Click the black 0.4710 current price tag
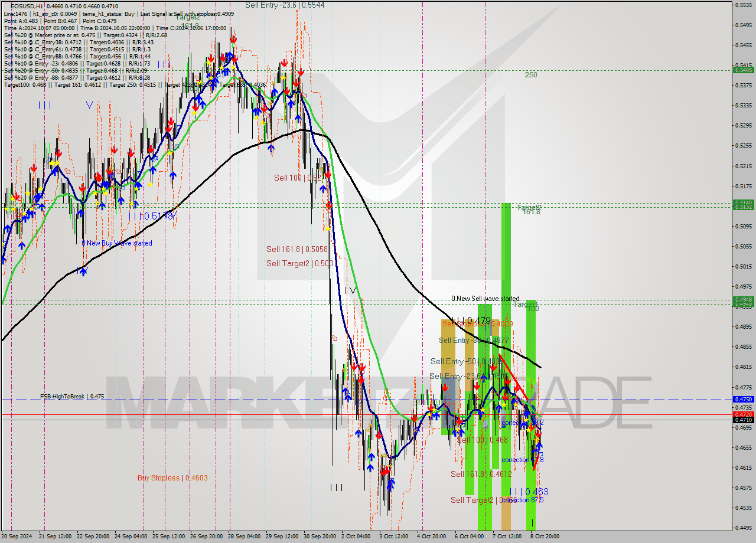This screenshot has width=756, height=543. [743, 420]
